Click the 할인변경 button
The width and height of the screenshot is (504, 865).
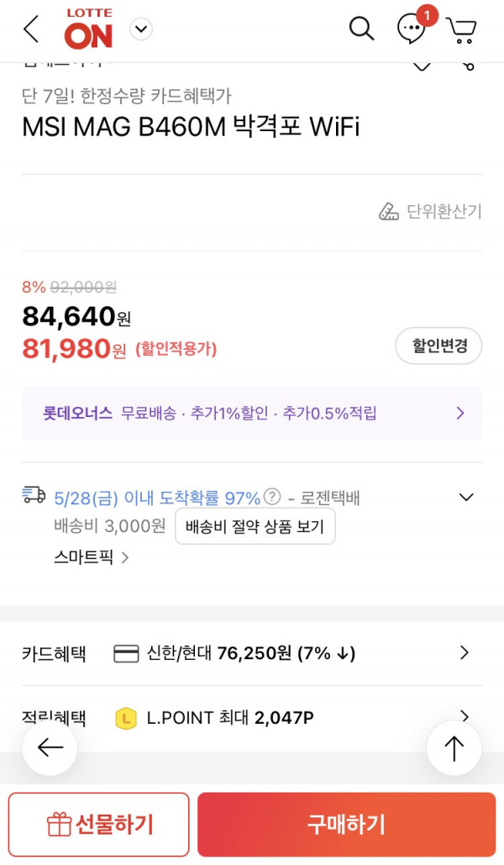439,345
